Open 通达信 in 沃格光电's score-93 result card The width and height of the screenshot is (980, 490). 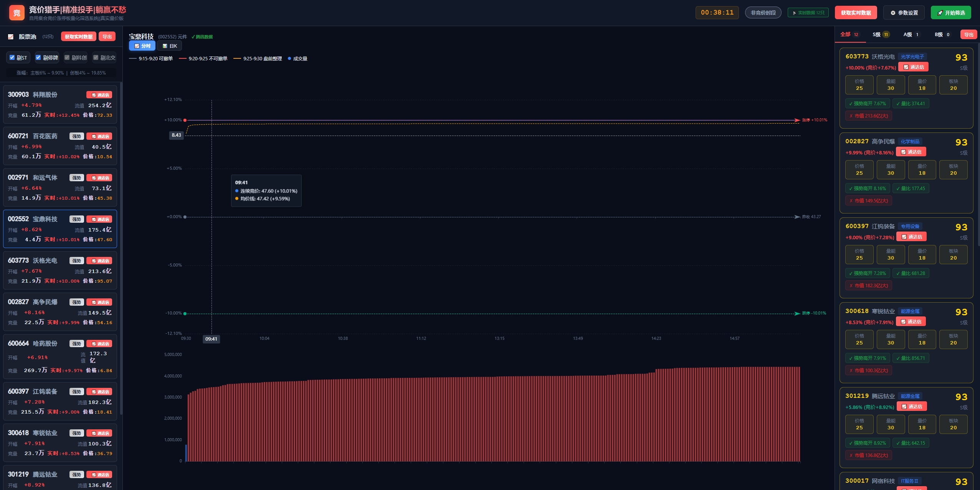click(x=913, y=67)
